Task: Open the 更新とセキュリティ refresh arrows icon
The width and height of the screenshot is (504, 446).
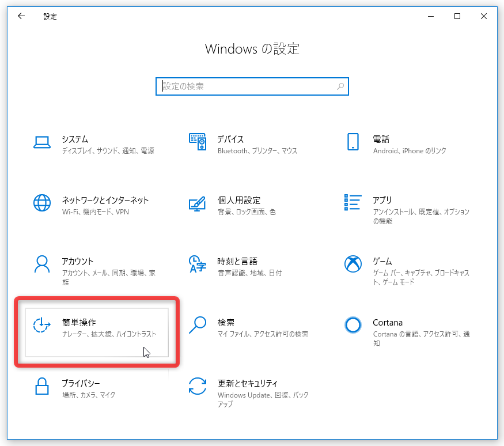Action: [198, 386]
